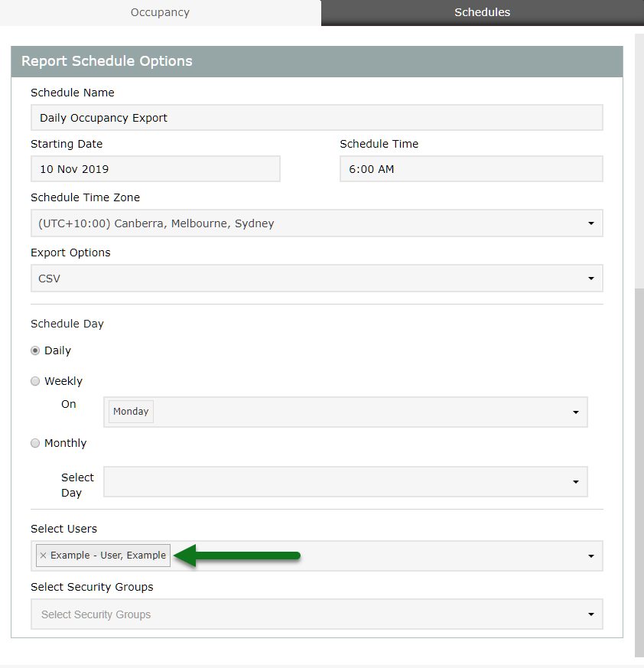Open the Select Security Groups dropdown

[317, 614]
